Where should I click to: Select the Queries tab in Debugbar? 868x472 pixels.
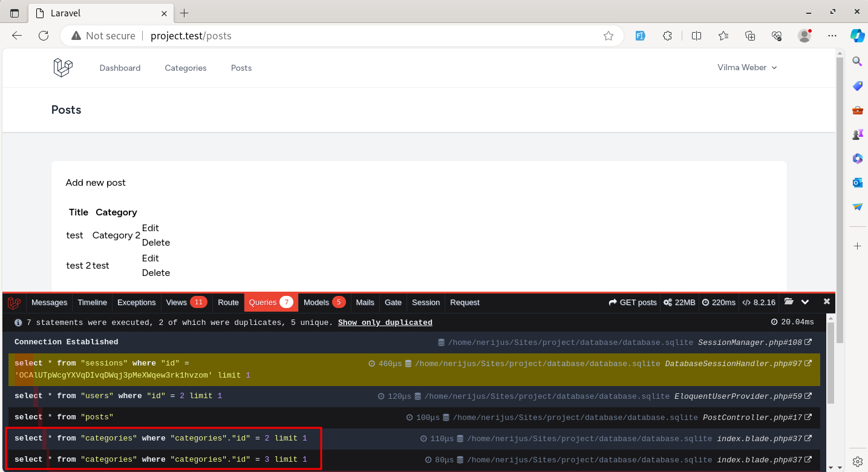[x=271, y=302]
